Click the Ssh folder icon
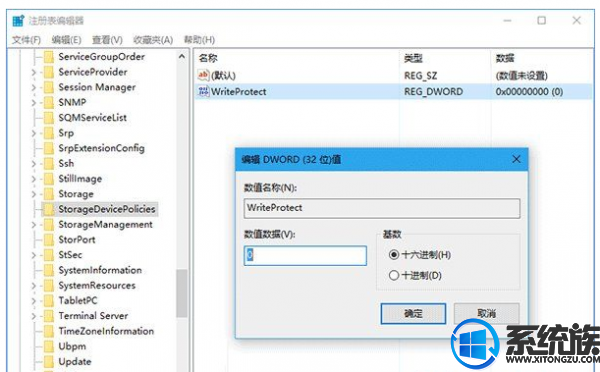Viewport: 600px width, 372px height. tap(49, 164)
